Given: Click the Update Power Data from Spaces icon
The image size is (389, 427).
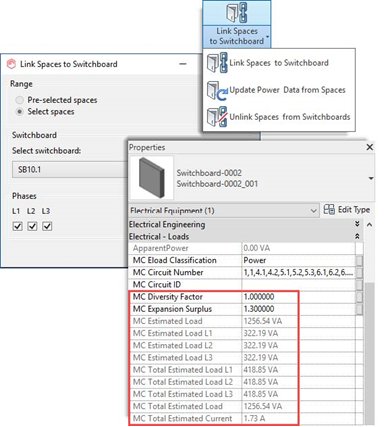Looking at the screenshot, I should click(x=217, y=90).
